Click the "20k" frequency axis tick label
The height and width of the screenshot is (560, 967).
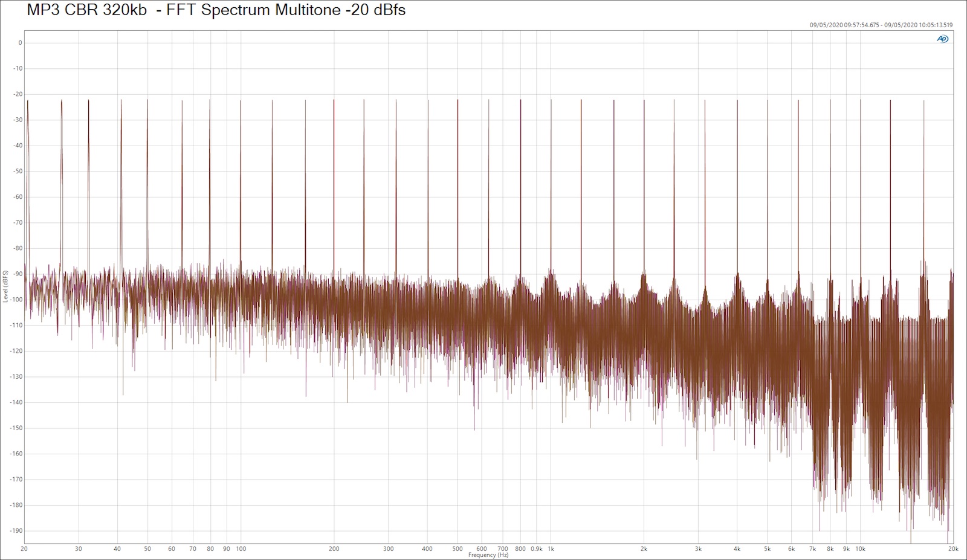coord(953,549)
